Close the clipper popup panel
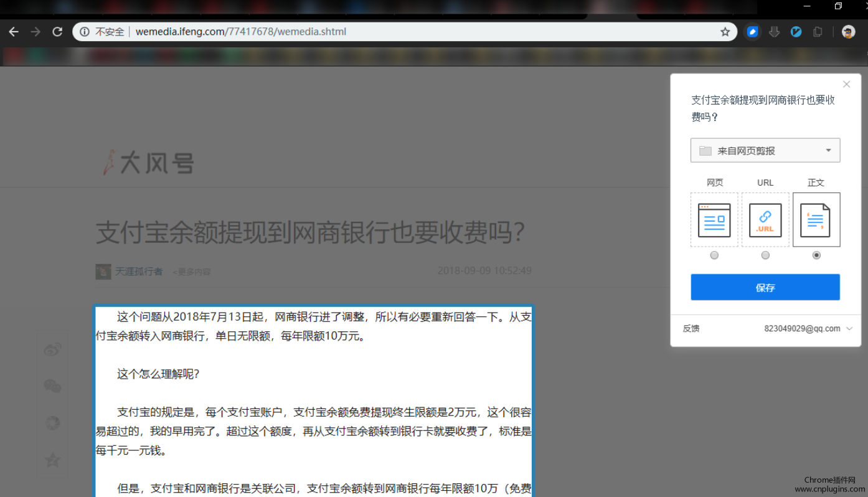This screenshot has width=868, height=497. point(846,84)
